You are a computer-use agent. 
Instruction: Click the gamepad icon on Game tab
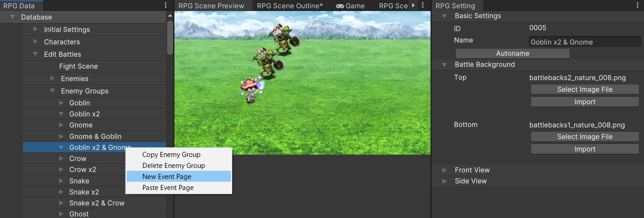click(x=340, y=6)
